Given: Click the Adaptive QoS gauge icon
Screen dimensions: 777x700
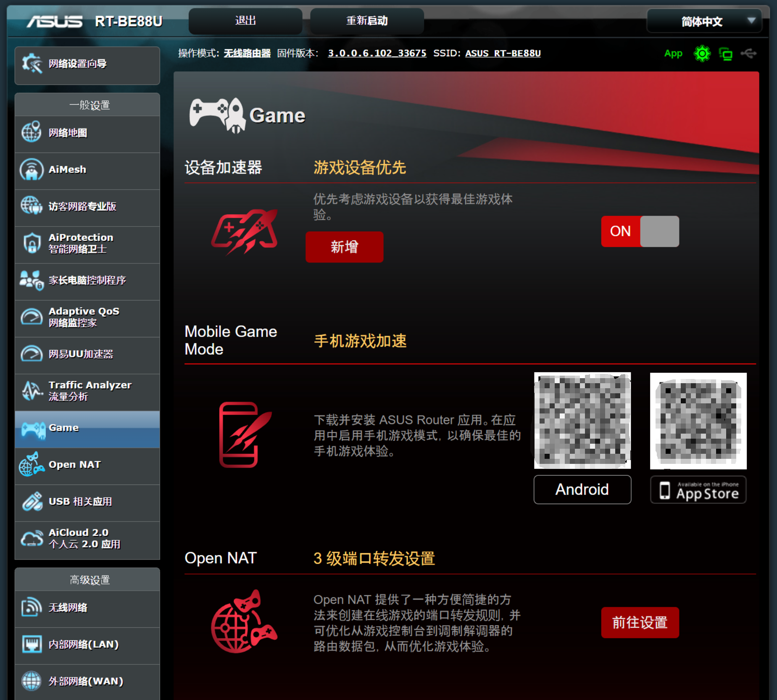Looking at the screenshot, I should [x=32, y=317].
